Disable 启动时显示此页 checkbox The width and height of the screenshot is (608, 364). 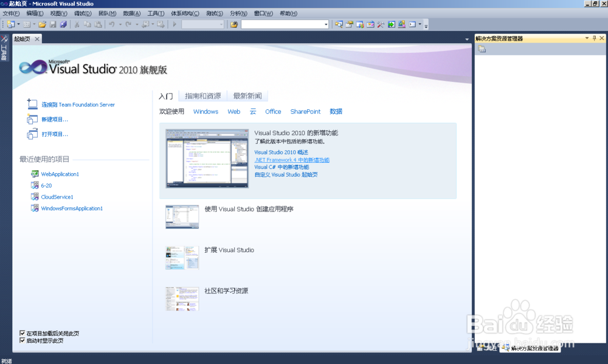pos(22,340)
